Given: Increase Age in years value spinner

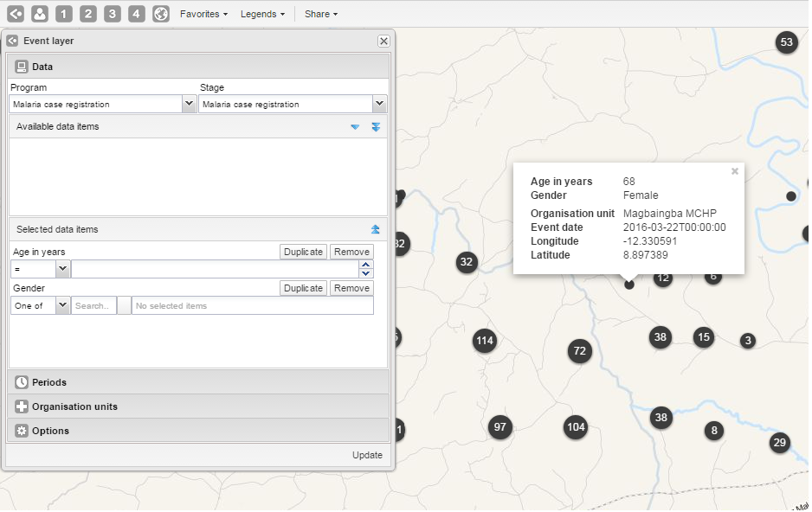Looking at the screenshot, I should tap(366, 265).
